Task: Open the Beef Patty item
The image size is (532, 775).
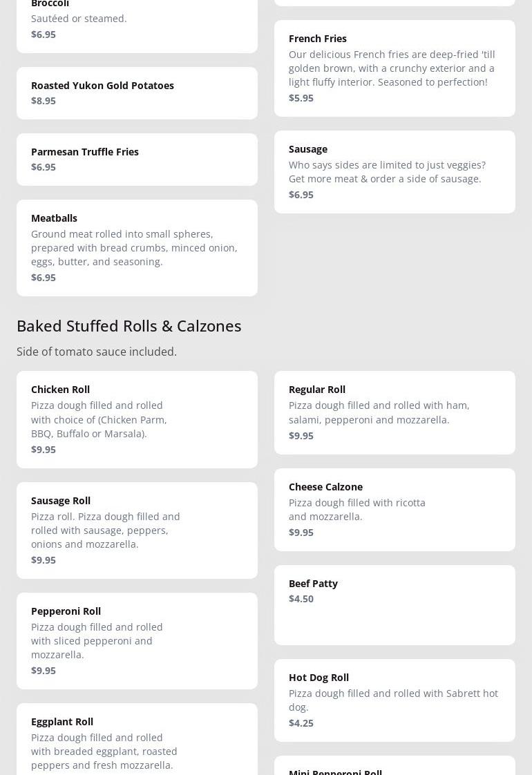Action: tap(395, 605)
